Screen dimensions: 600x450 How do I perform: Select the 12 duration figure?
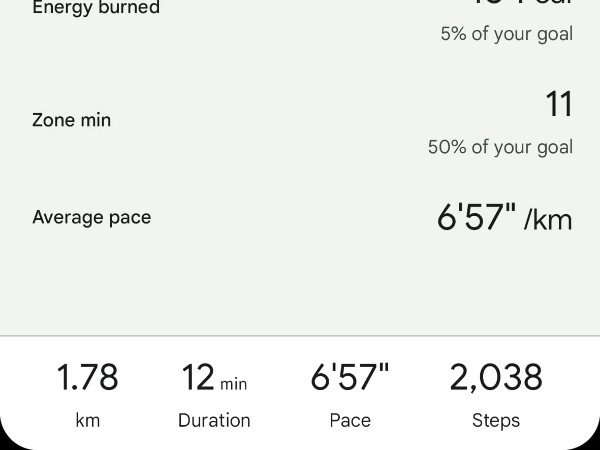[x=197, y=378]
